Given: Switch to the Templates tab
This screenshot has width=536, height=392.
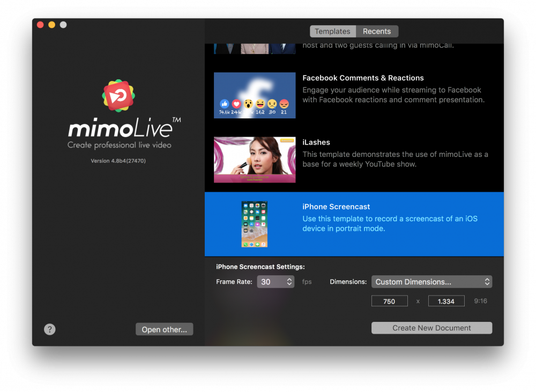Looking at the screenshot, I should click(333, 32).
